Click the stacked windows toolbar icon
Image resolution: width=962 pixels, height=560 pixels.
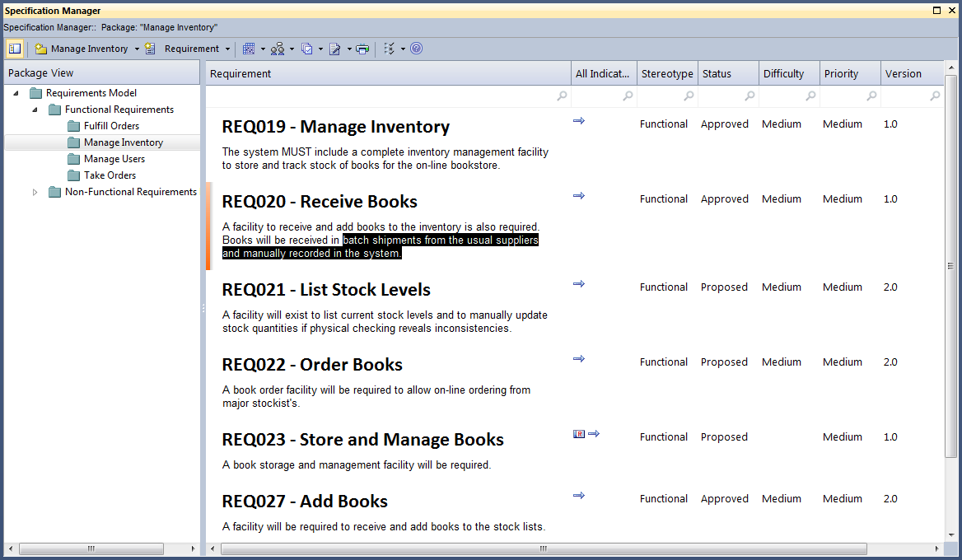tap(306, 49)
